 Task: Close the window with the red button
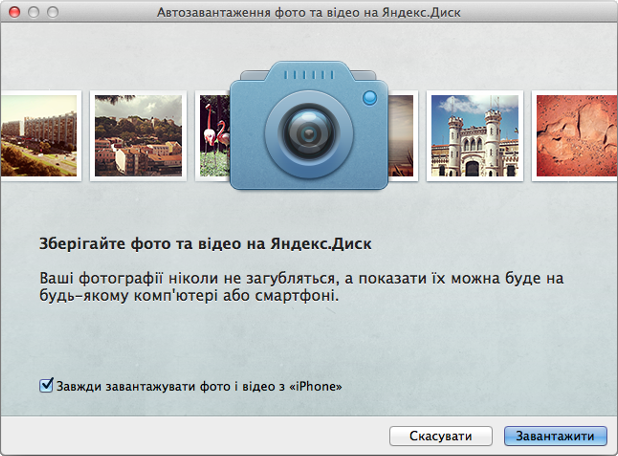point(15,12)
